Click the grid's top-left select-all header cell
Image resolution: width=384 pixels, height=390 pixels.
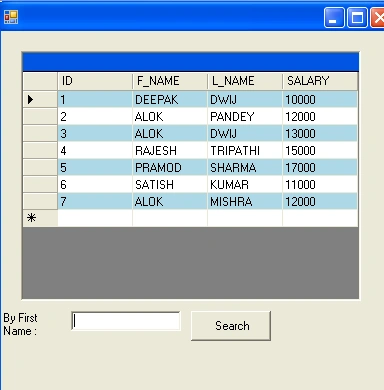[40, 81]
